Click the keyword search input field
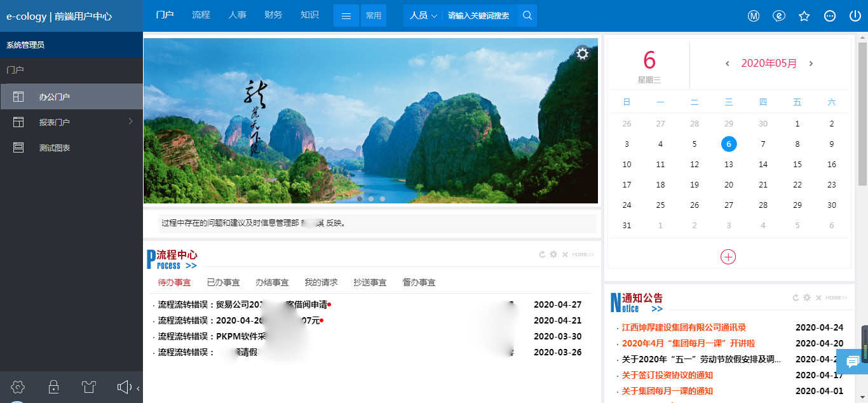The width and height of the screenshot is (868, 403). point(479,16)
